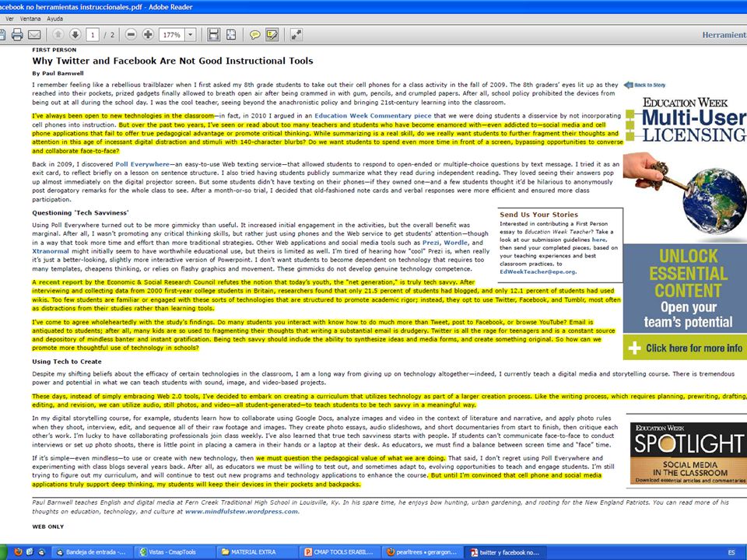This screenshot has height=560, width=747.
Task: Click the article title 'Why Twitter and Facebook Are Not Good Instructional Tools'
Action: pyautogui.click(x=173, y=61)
